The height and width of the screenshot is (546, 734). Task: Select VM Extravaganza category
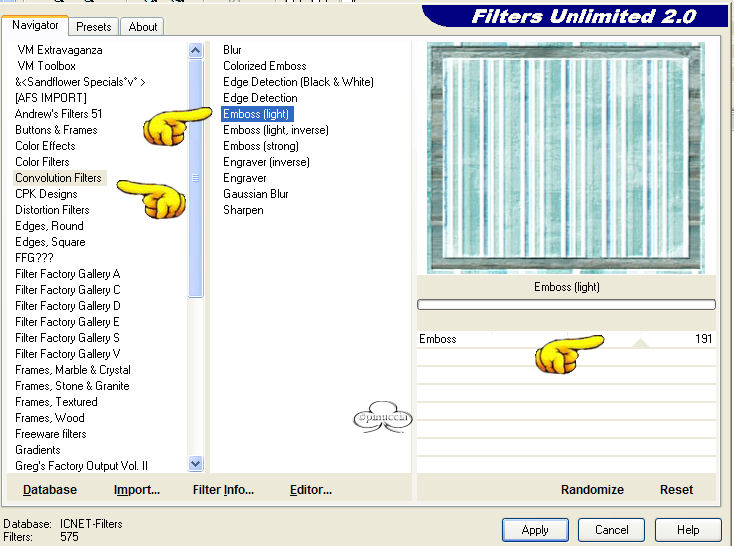[x=60, y=50]
